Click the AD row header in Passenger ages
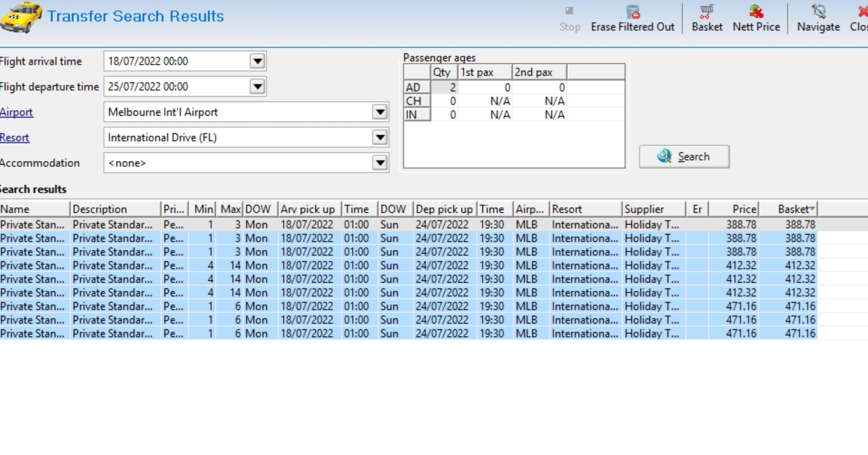Viewport: 868px width, 455px height. 417,87
